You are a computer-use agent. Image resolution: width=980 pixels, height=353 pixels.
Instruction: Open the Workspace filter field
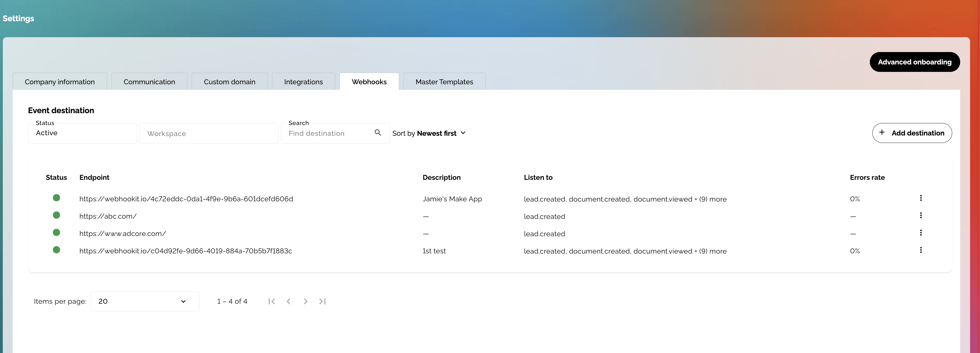pyautogui.click(x=209, y=134)
